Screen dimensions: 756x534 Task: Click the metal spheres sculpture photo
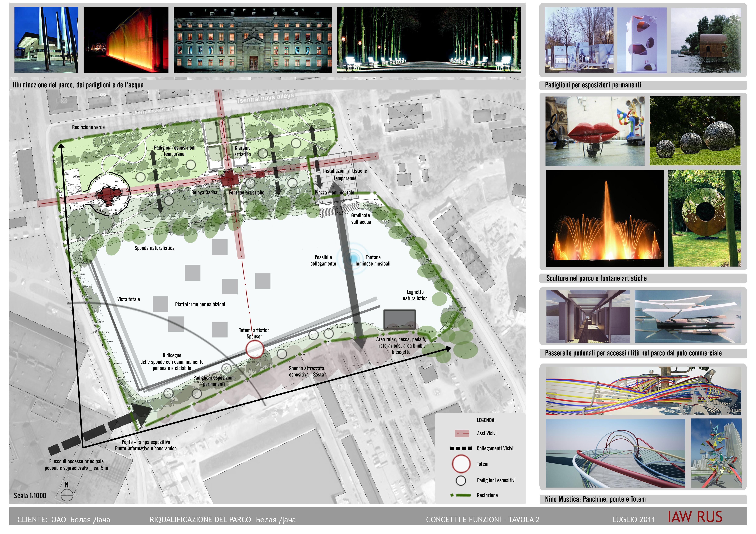click(695, 131)
